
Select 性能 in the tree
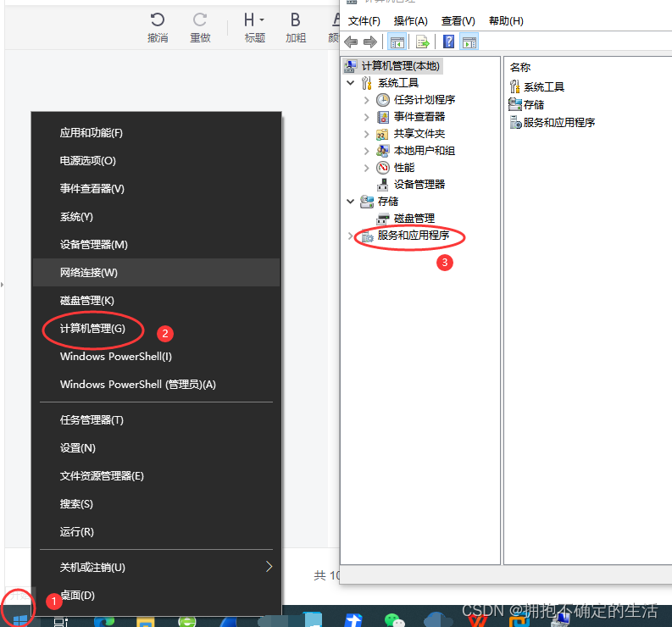click(404, 168)
